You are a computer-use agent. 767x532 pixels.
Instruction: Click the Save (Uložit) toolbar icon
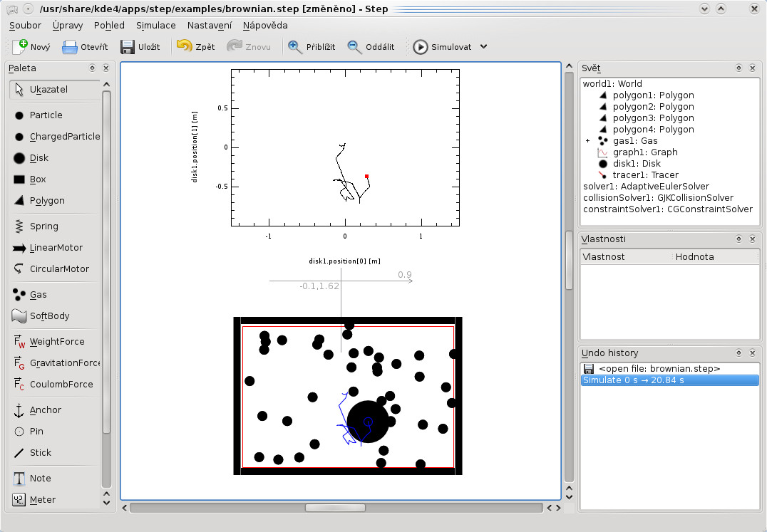coord(128,47)
